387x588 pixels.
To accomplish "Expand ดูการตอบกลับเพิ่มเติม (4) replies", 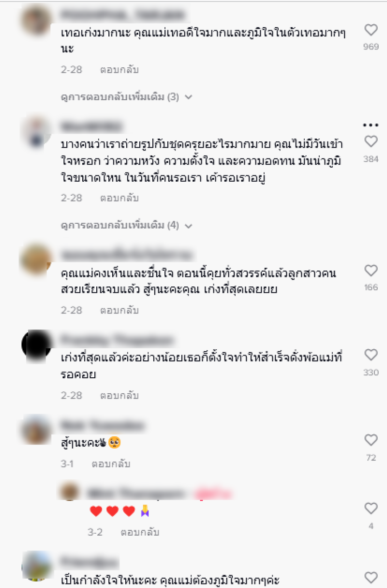I will tap(127, 225).
